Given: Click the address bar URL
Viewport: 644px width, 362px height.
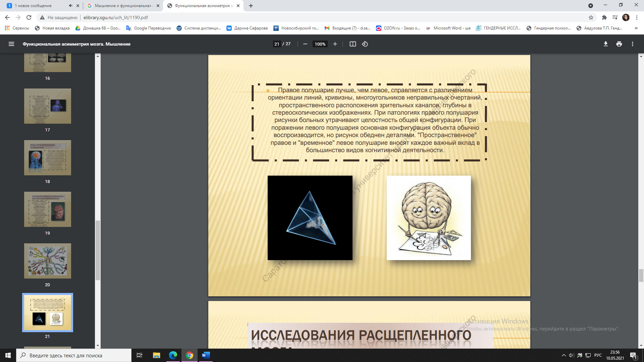Looking at the screenshot, I should pos(116,17).
